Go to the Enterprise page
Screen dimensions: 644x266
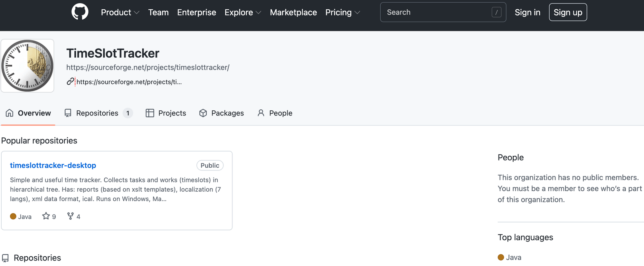196,12
